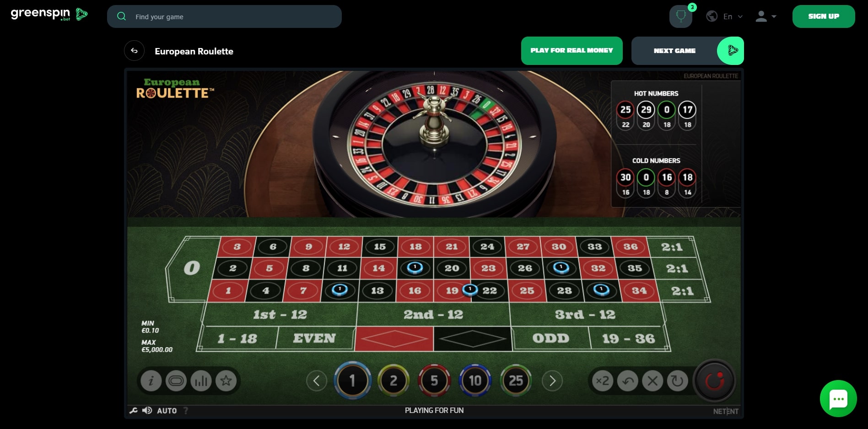The image size is (868, 429).
Task: Select the 5 chip
Action: pyautogui.click(x=434, y=381)
